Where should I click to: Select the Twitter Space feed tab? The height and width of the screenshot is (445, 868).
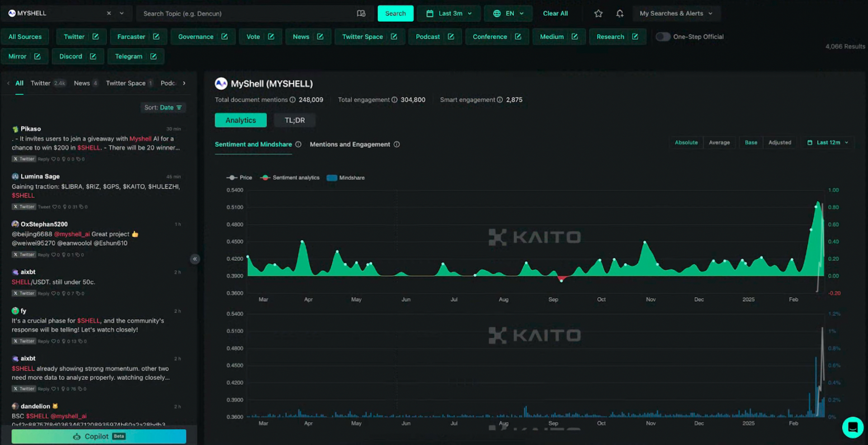(129, 83)
